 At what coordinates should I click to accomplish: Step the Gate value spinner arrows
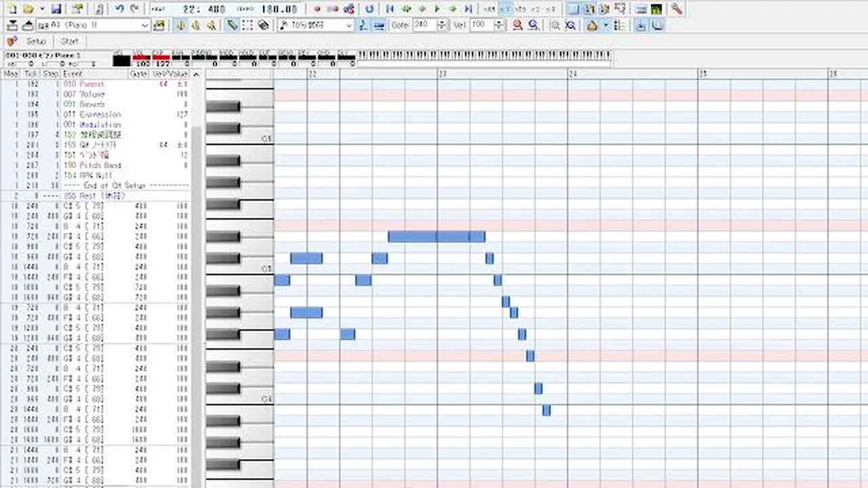tap(442, 25)
